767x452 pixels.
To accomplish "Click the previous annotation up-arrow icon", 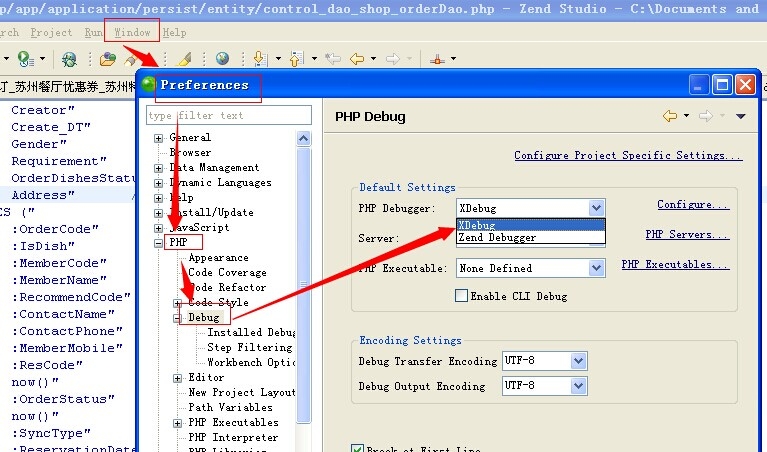I will [296, 59].
